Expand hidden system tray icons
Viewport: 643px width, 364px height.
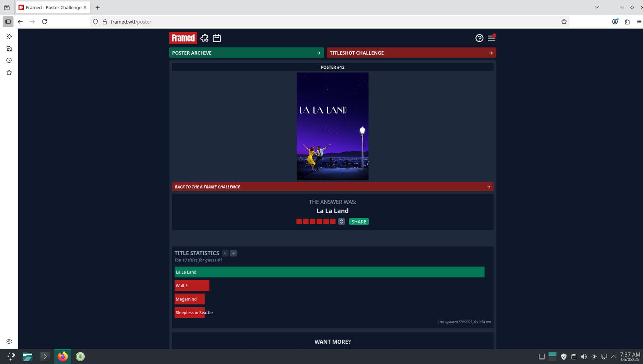coord(614,357)
